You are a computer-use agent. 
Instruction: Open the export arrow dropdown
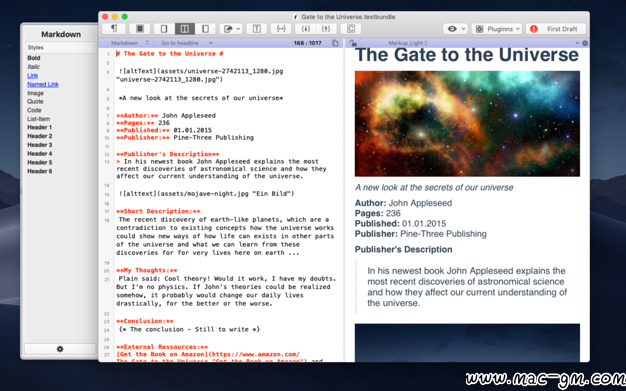coord(231,29)
